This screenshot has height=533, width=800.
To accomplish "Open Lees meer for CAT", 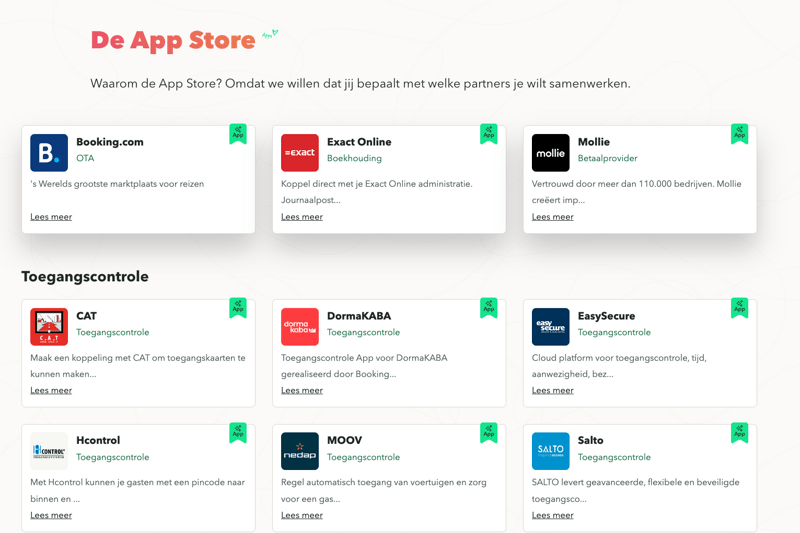I will click(x=51, y=390).
